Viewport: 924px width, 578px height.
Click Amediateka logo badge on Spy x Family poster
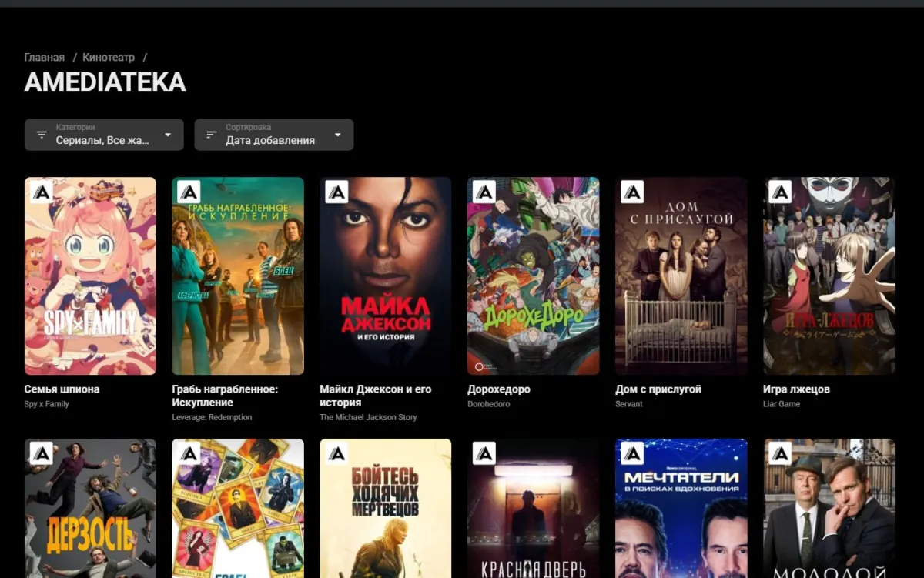click(42, 192)
